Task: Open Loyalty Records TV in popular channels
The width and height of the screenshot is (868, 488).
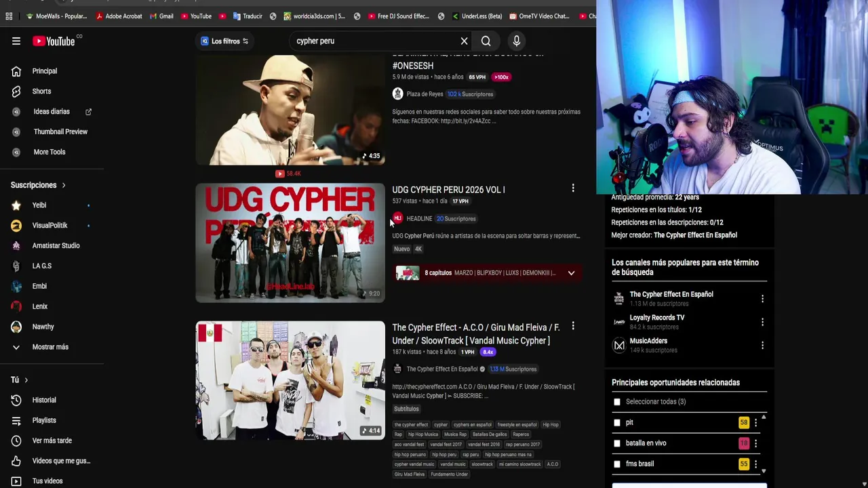Action: click(x=657, y=318)
